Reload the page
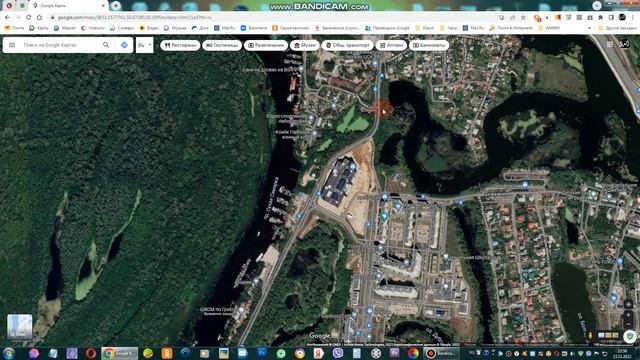640x360 pixels. [28, 18]
